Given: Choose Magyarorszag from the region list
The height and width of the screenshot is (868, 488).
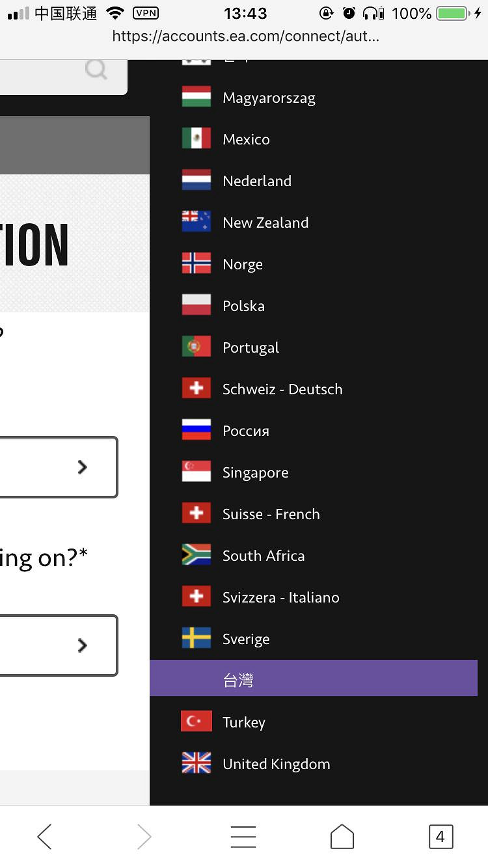Looking at the screenshot, I should [x=268, y=98].
